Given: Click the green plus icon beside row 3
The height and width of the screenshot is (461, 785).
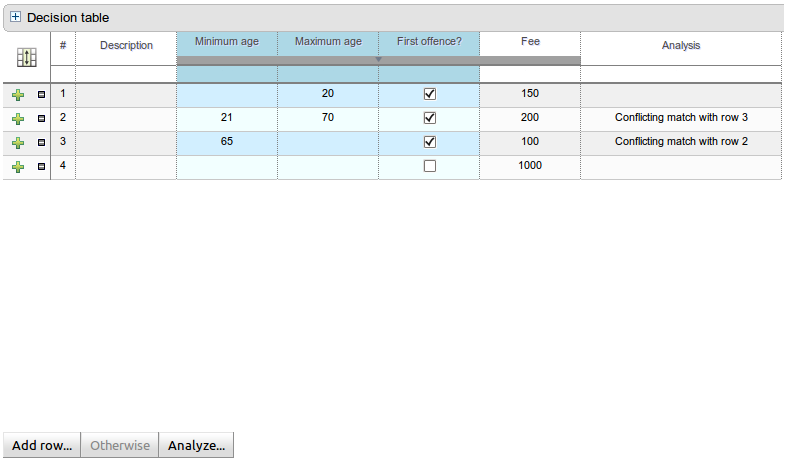Looking at the screenshot, I should coord(18,143).
